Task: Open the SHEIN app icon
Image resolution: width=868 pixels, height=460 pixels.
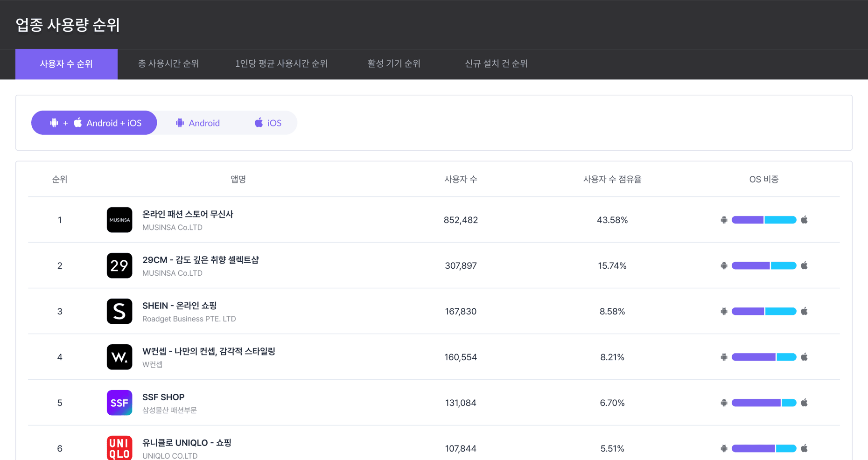Action: [119, 311]
